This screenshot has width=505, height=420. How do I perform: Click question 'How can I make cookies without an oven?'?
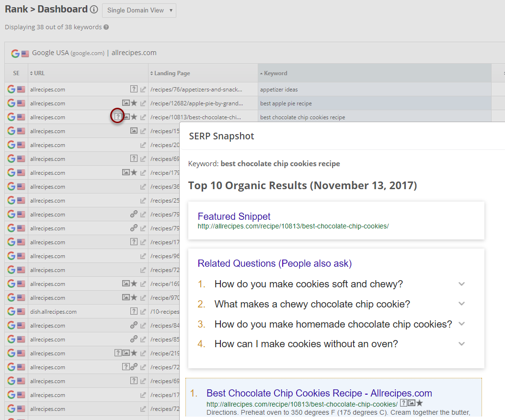306,344
